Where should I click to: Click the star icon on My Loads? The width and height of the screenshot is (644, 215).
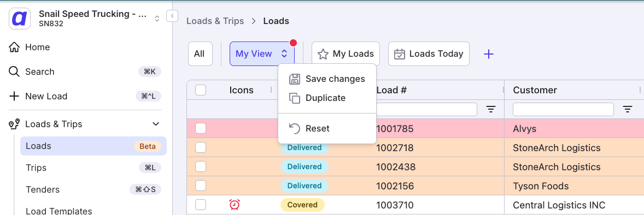click(x=323, y=54)
